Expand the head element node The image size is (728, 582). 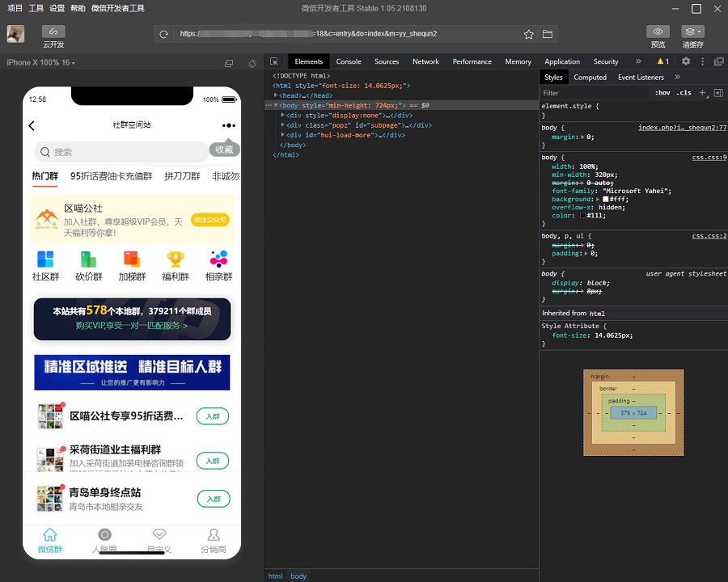click(x=275, y=95)
